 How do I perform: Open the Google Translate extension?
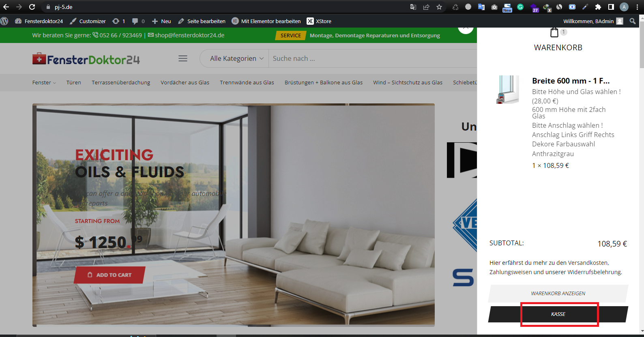coord(481,7)
